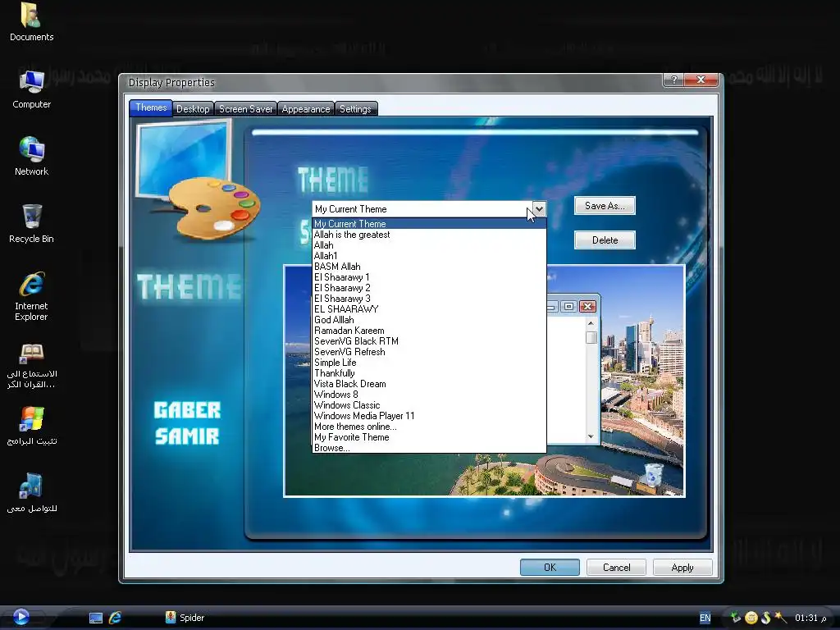Click the wand tray icon
Screen dimensions: 840x630
point(781,618)
